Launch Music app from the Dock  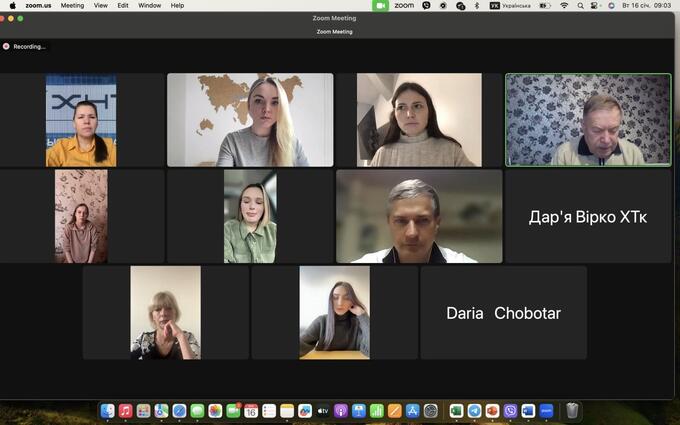click(125, 411)
